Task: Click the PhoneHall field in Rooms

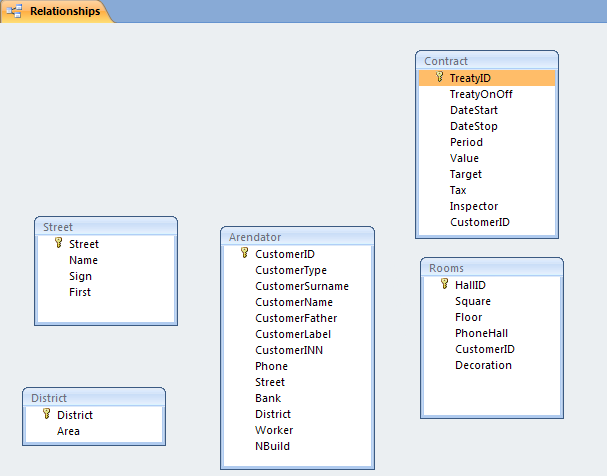Action: click(482, 333)
